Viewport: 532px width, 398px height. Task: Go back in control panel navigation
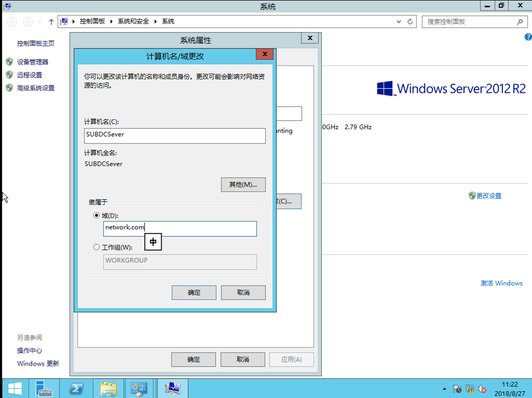[x=12, y=22]
